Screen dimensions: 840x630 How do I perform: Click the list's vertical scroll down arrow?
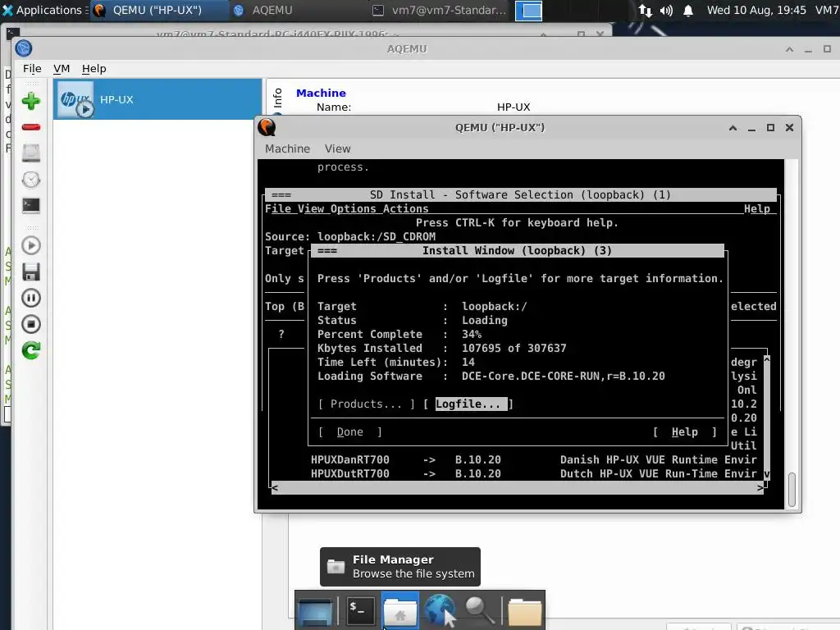click(767, 474)
